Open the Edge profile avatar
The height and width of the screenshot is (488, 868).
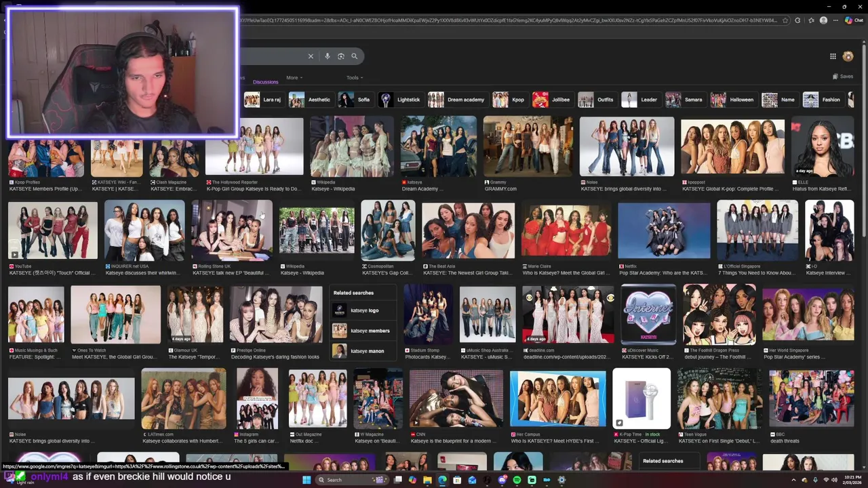823,20
